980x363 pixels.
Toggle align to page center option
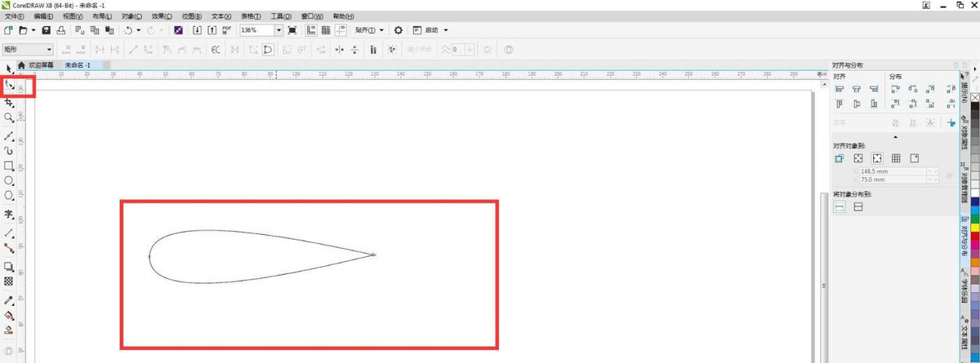pos(877,158)
